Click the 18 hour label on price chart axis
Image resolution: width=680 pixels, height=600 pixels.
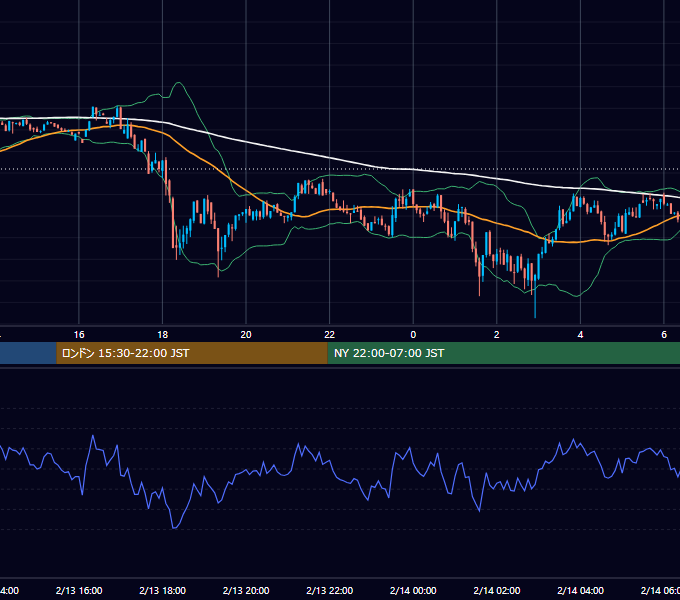point(162,335)
